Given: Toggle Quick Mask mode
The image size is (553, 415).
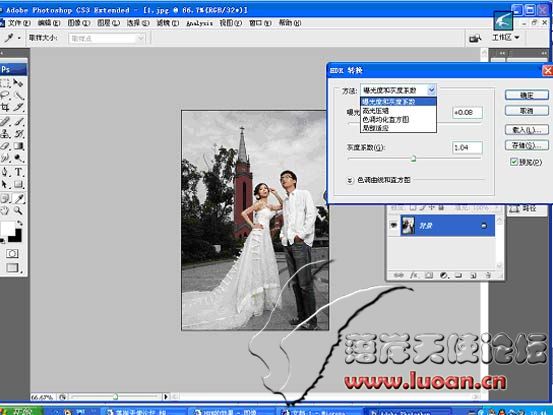Looking at the screenshot, I should (12, 254).
